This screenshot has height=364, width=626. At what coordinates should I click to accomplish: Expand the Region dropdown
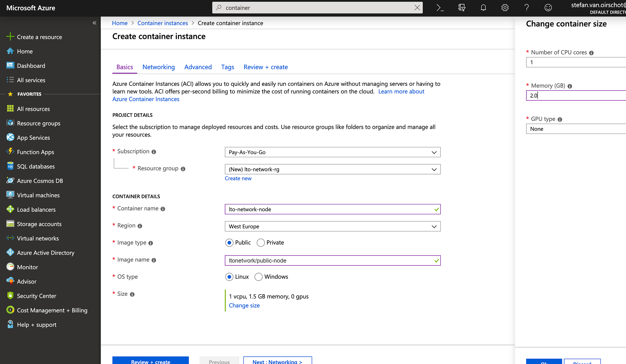click(333, 226)
